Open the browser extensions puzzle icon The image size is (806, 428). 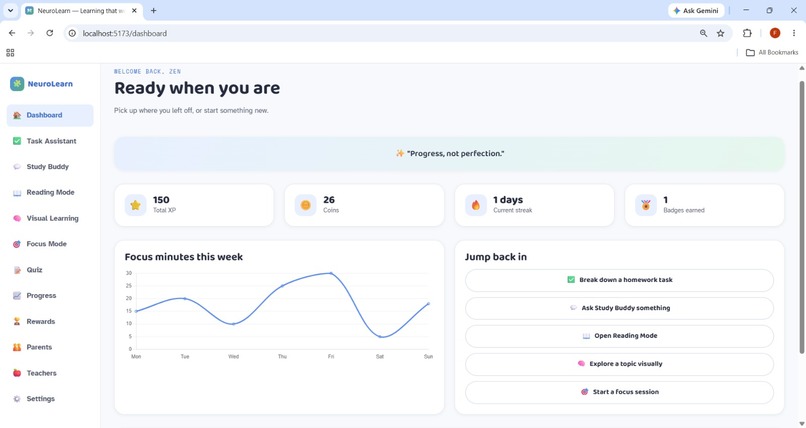coord(747,33)
